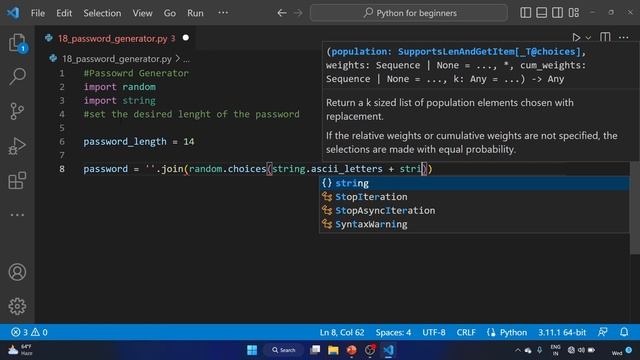Toggle the Primary Side Bar layout icon
Image resolution: width=640 pixels, height=360 pixels.
[x=526, y=13]
